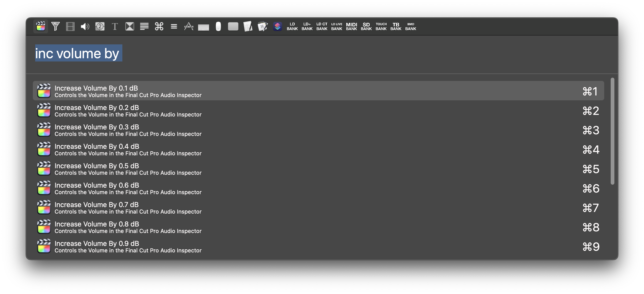Click the keyboard filter icon

[204, 27]
